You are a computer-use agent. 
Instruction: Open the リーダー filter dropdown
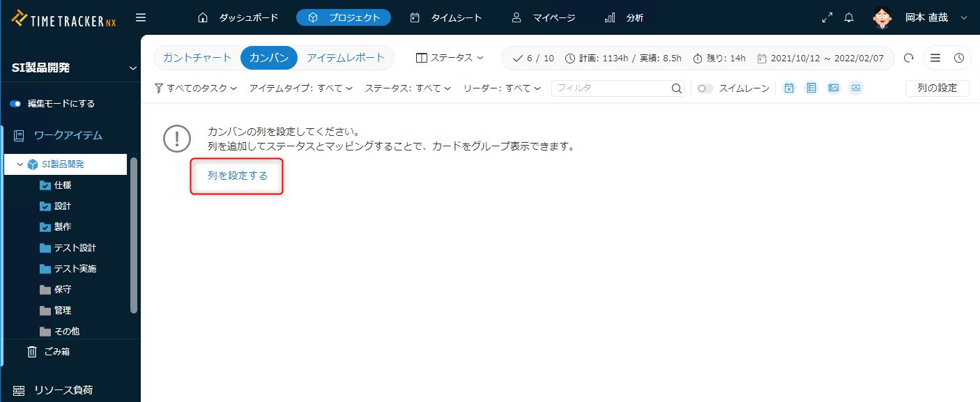[x=502, y=88]
